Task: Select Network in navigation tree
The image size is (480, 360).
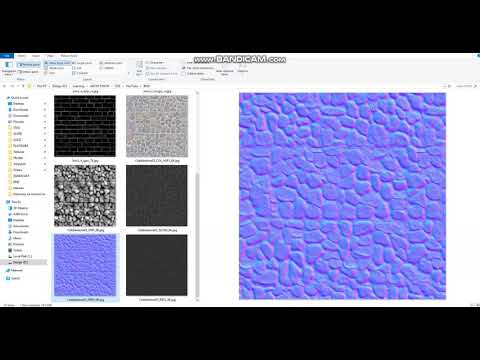Action: coord(16,270)
